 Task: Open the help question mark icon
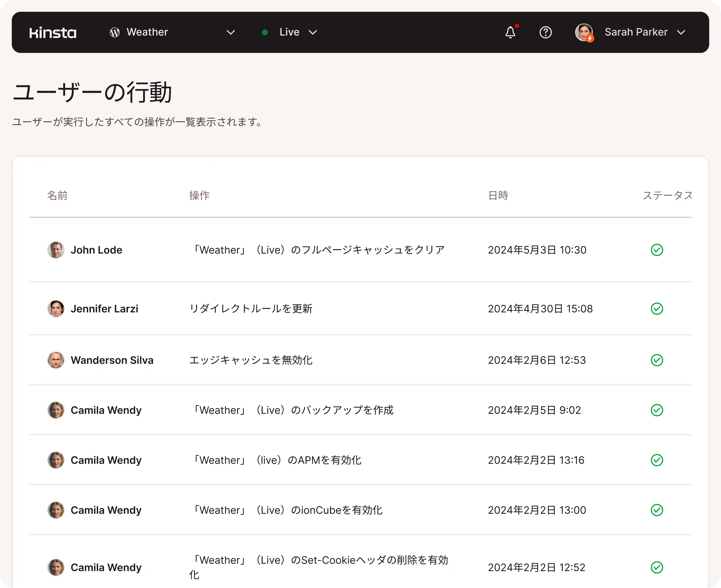click(x=545, y=33)
